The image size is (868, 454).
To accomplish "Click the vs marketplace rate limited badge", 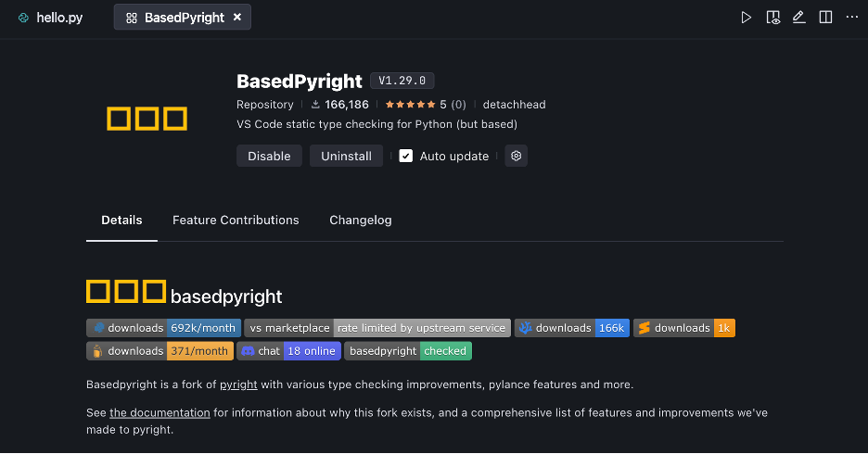I will point(377,328).
